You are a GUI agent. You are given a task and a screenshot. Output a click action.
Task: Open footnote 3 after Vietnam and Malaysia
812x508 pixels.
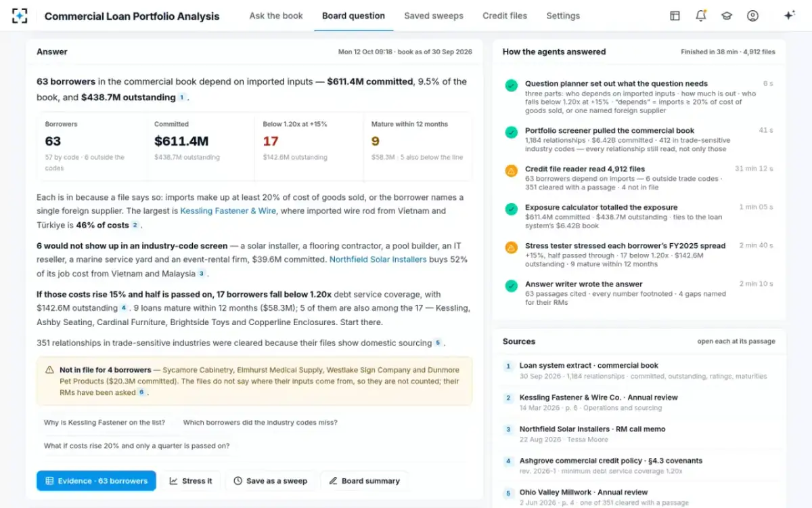201,274
